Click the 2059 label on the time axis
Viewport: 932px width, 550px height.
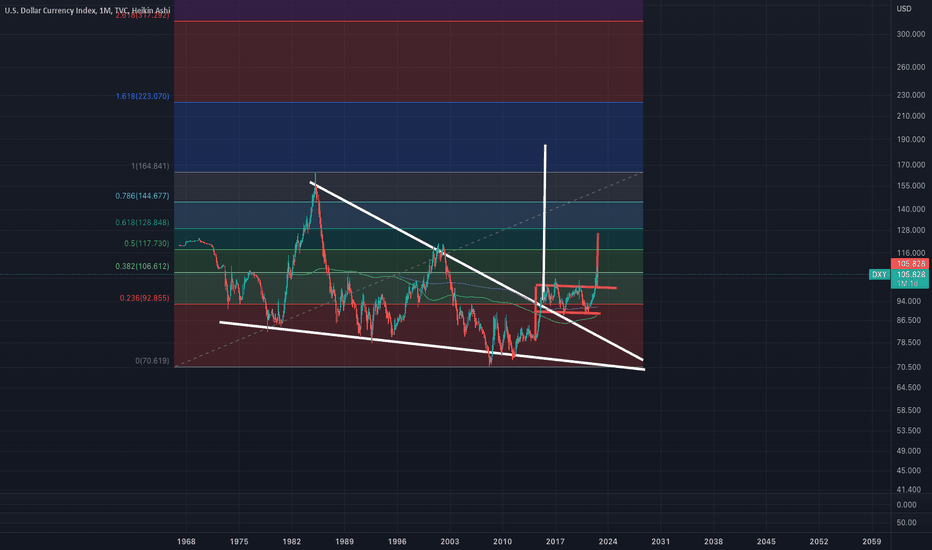click(x=871, y=542)
